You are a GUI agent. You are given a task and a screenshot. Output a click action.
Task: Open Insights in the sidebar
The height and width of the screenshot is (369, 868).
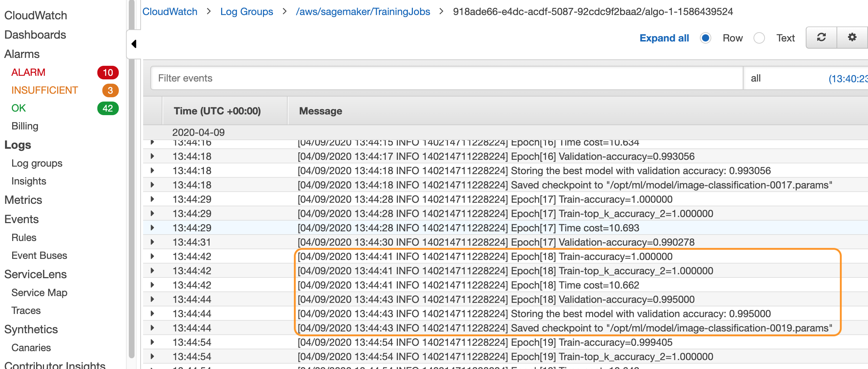coord(29,181)
